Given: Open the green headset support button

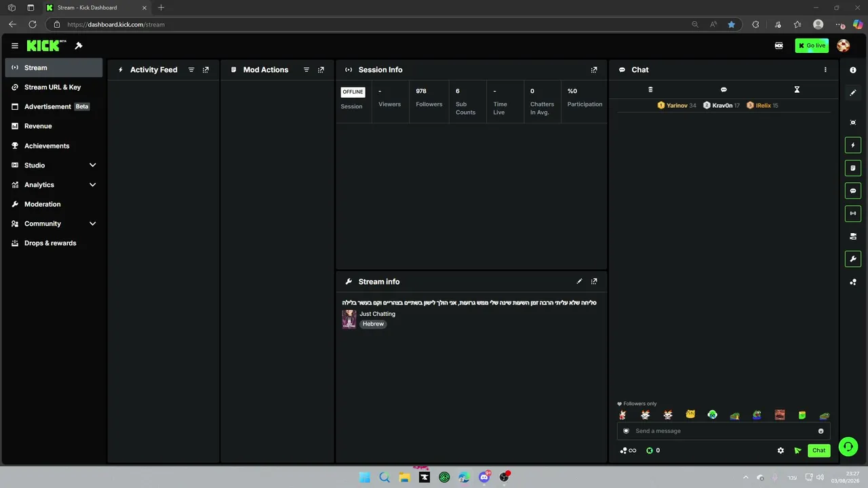Looking at the screenshot, I should [x=848, y=447].
